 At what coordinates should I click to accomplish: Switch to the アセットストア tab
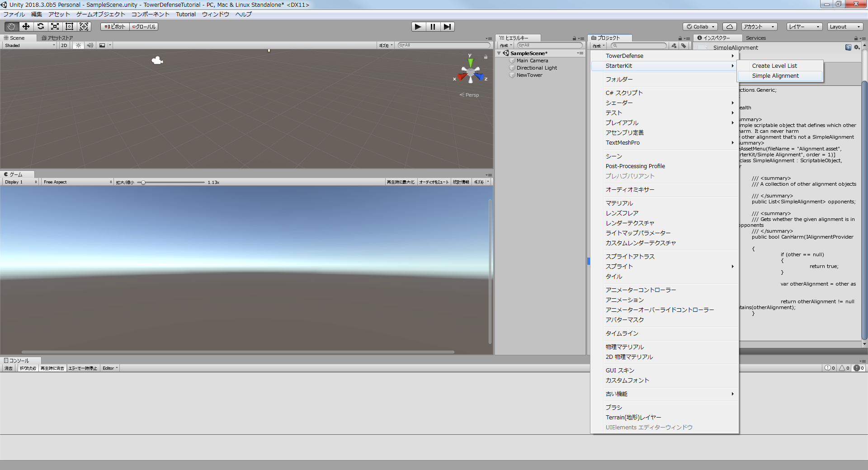57,38
